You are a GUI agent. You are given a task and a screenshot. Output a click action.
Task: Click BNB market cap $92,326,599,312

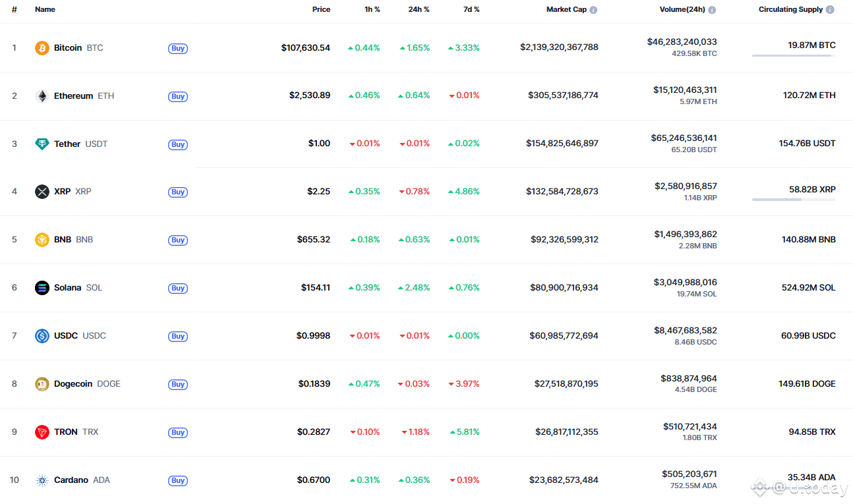pyautogui.click(x=565, y=240)
